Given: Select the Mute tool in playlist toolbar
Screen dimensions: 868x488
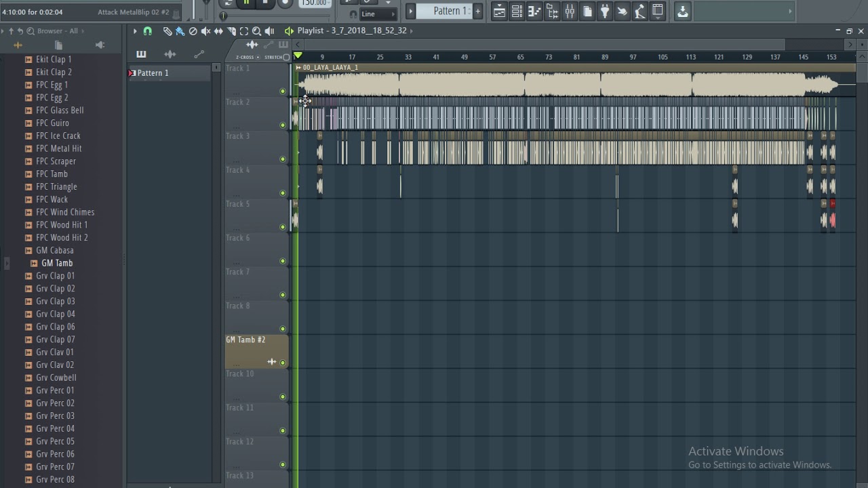Looking at the screenshot, I should 205,30.
